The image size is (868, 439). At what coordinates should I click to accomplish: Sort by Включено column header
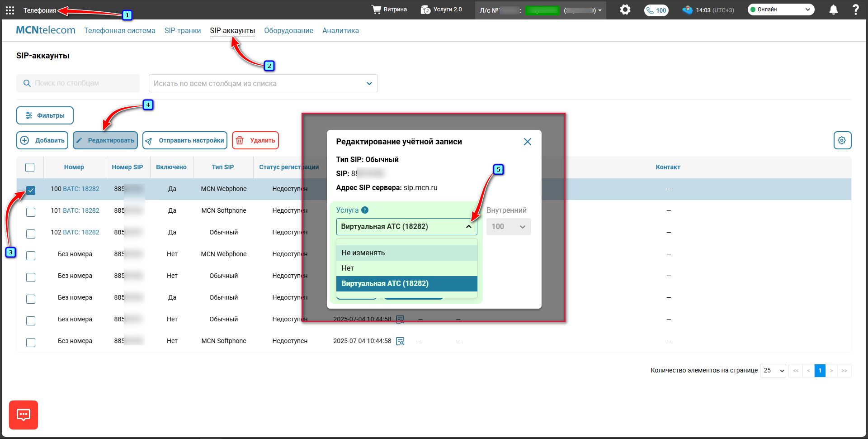coord(171,167)
